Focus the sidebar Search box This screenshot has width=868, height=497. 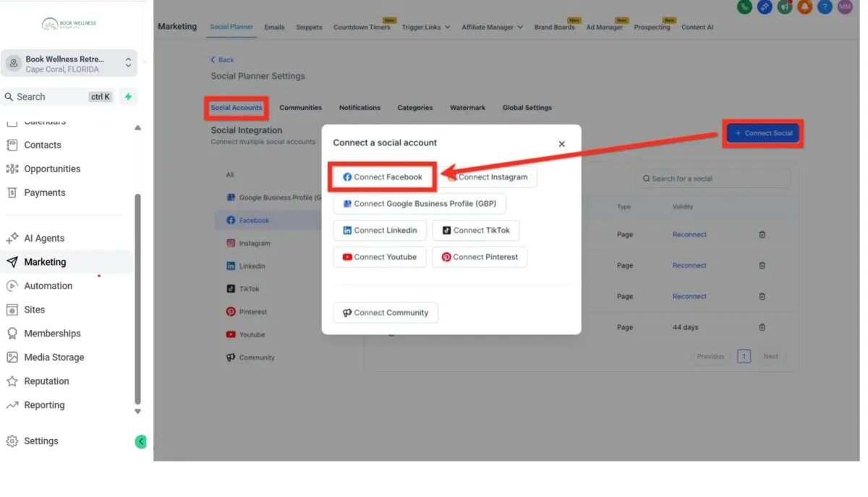pos(58,96)
